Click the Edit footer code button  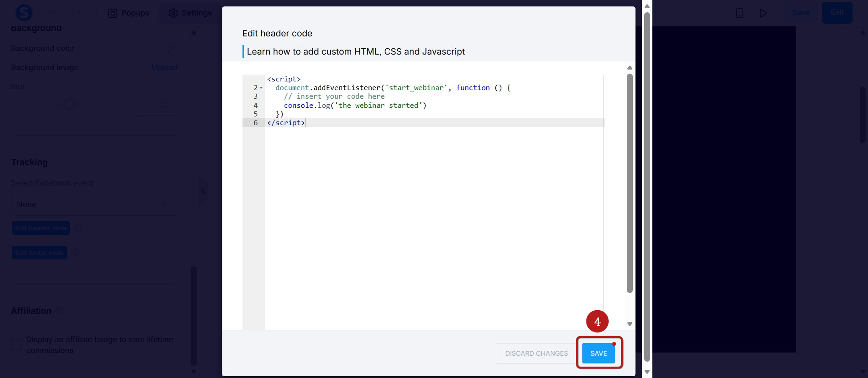click(39, 252)
